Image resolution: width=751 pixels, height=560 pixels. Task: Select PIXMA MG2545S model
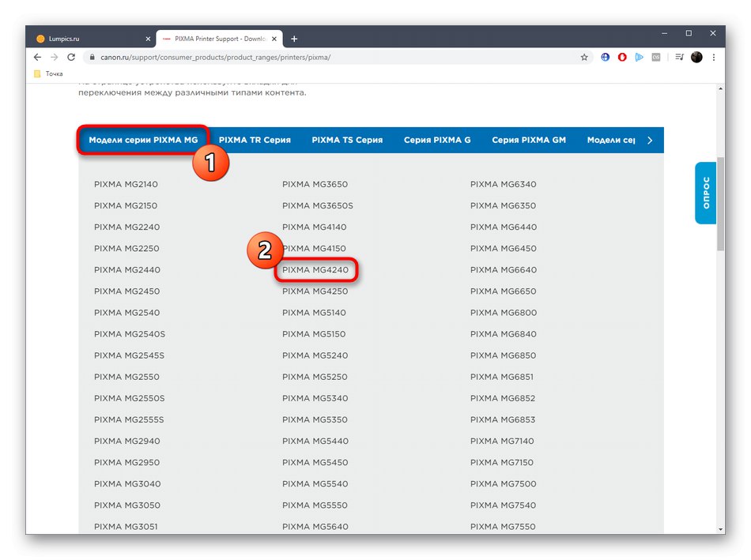tap(129, 355)
